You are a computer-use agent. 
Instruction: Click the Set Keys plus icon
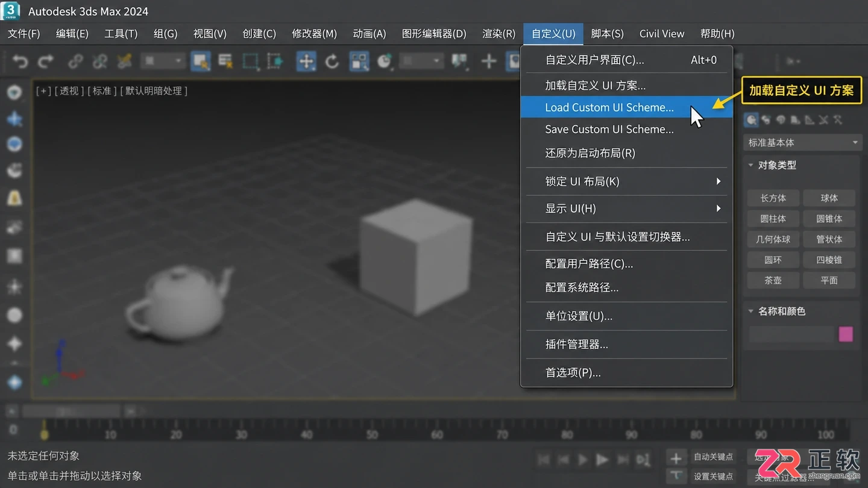pos(676,458)
